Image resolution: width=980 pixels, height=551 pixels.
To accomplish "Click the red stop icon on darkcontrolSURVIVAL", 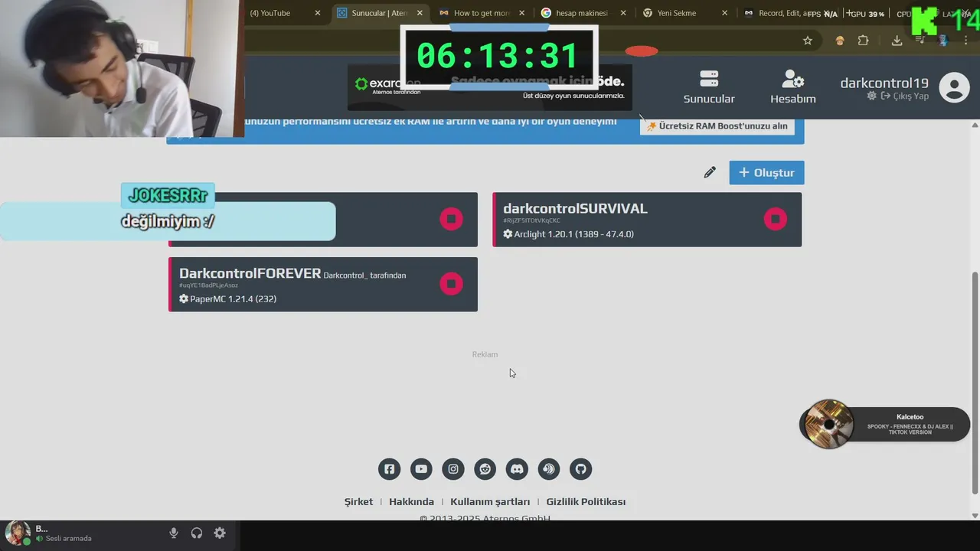I will (776, 219).
